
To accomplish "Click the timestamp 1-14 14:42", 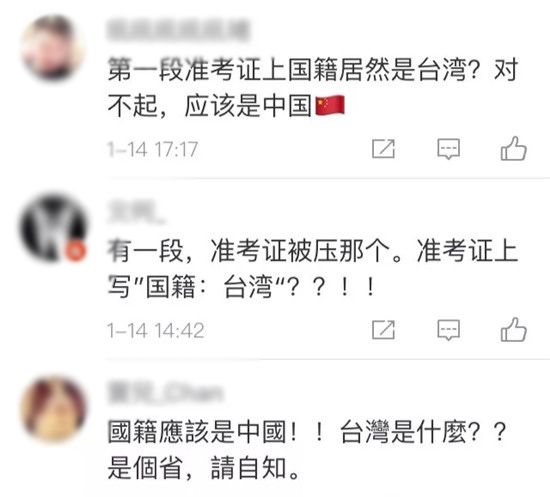I will point(155,330).
